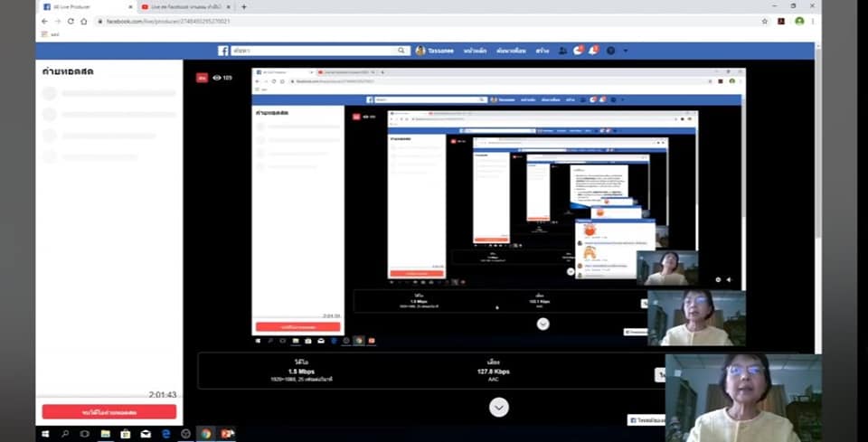Expand stream details with the down chevron
The width and height of the screenshot is (868, 442).
[498, 408]
